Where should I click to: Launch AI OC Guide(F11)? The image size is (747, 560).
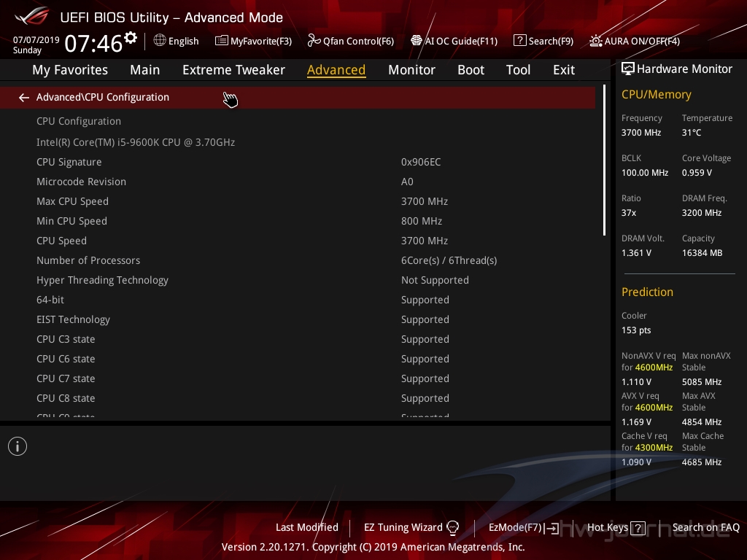(454, 41)
